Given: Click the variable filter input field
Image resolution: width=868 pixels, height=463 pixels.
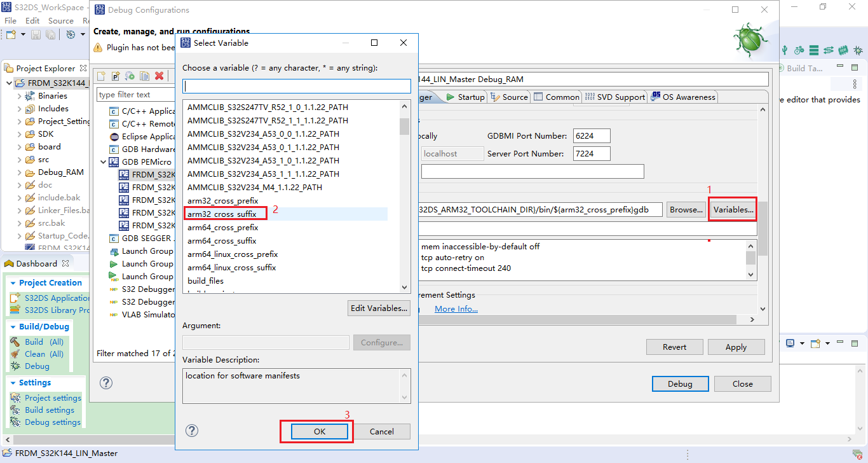Looking at the screenshot, I should click(296, 85).
